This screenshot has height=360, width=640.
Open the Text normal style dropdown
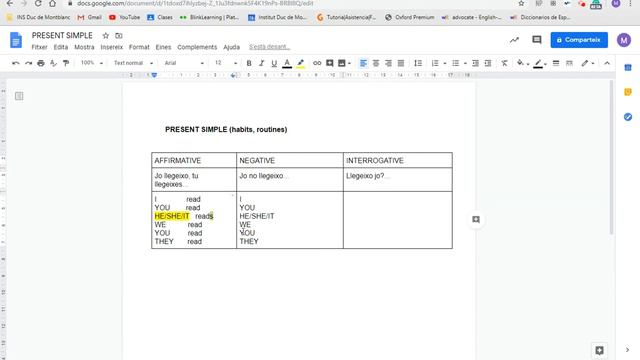(133, 63)
